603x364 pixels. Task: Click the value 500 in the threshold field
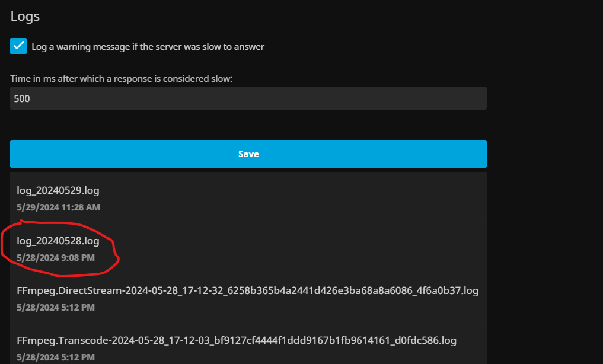(x=22, y=98)
